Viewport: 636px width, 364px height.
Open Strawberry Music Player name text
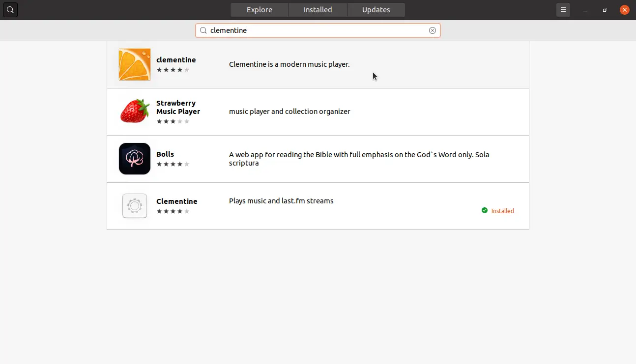178,107
